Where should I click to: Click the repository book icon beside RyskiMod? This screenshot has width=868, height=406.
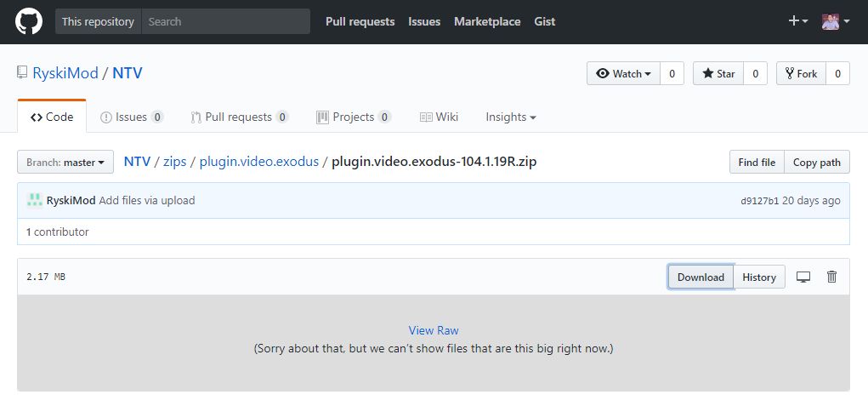pyautogui.click(x=22, y=72)
